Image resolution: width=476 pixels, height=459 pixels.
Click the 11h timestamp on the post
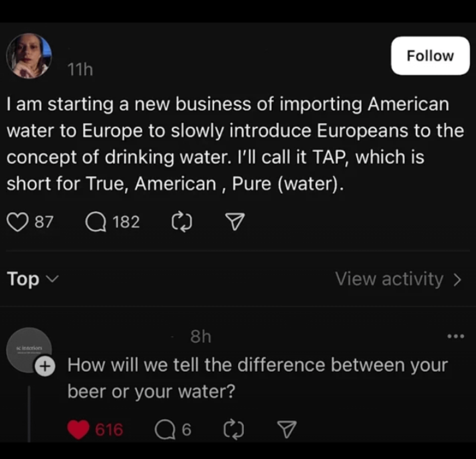[80, 69]
